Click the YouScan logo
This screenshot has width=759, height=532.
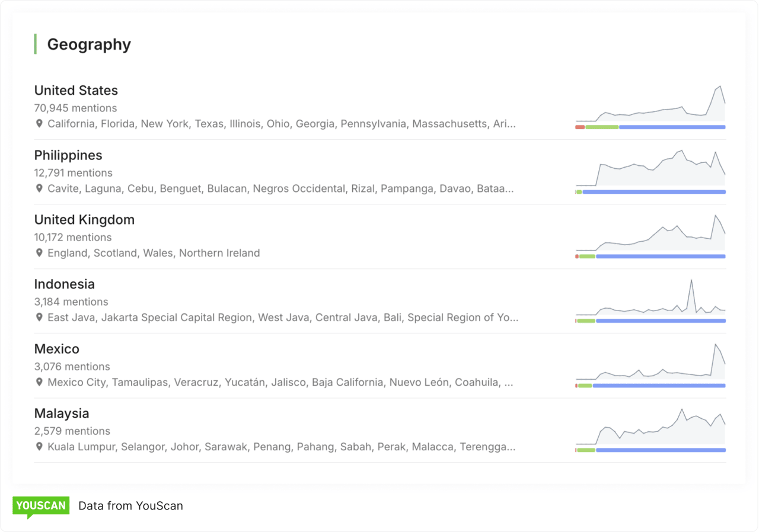click(41, 506)
